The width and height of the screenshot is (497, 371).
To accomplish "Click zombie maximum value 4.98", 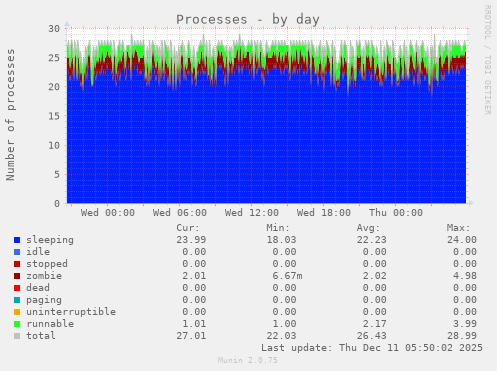I will [465, 276].
